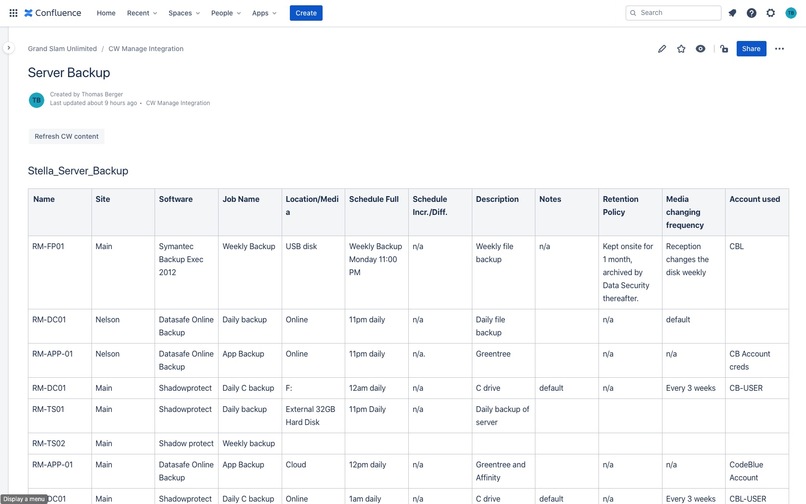Viewport: 806px width, 504px height.
Task: Click the Retention Policy column header
Action: tap(630, 212)
